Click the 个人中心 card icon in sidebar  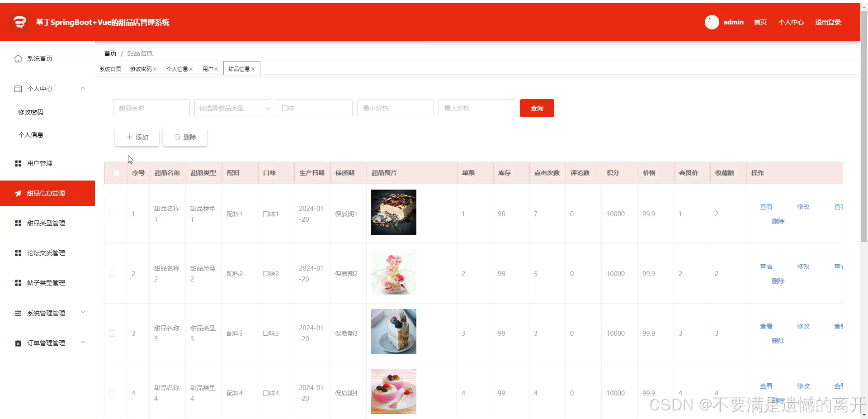coord(18,88)
